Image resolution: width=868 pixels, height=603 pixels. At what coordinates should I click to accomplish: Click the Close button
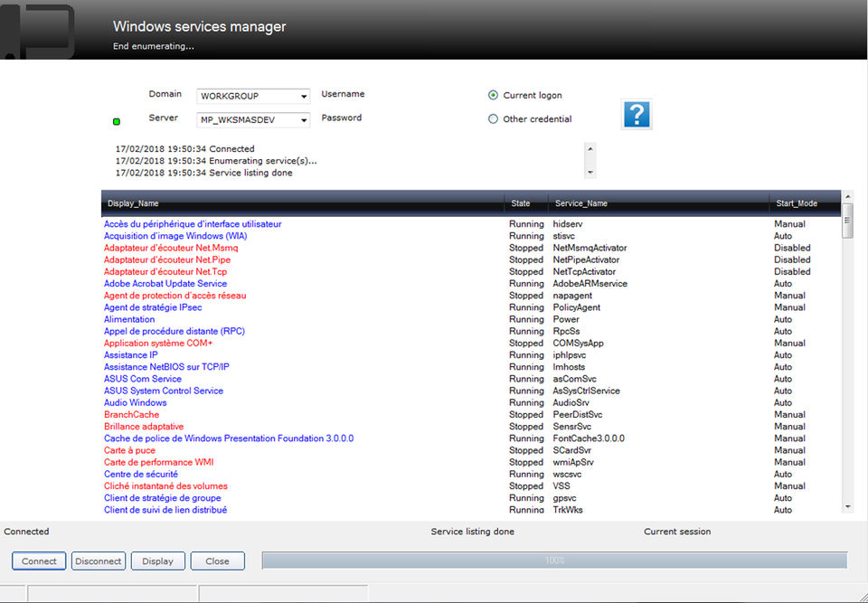point(217,561)
